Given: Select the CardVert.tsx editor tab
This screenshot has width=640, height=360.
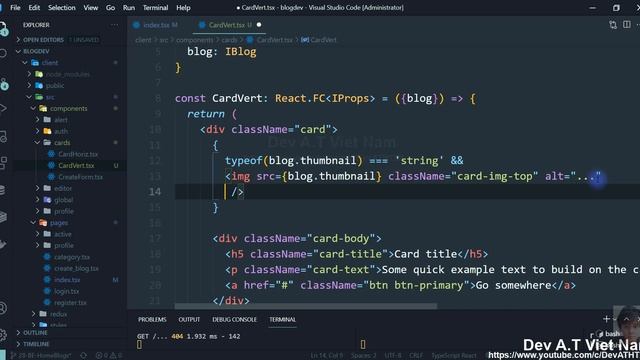Looking at the screenshot, I should (x=230, y=25).
